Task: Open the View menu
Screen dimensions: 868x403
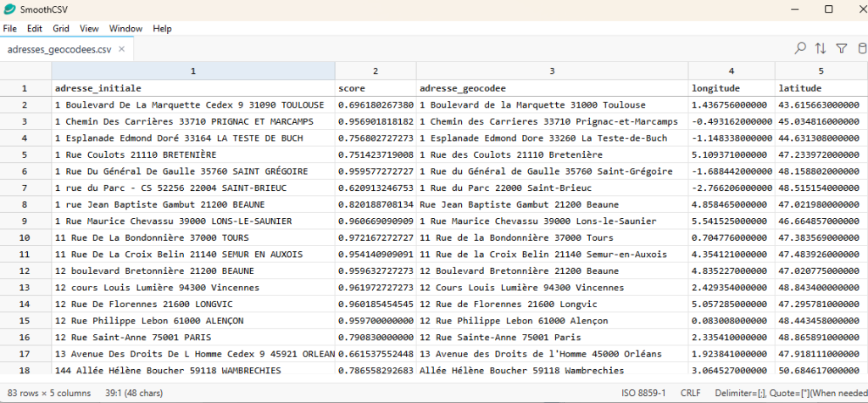Action: coord(89,29)
